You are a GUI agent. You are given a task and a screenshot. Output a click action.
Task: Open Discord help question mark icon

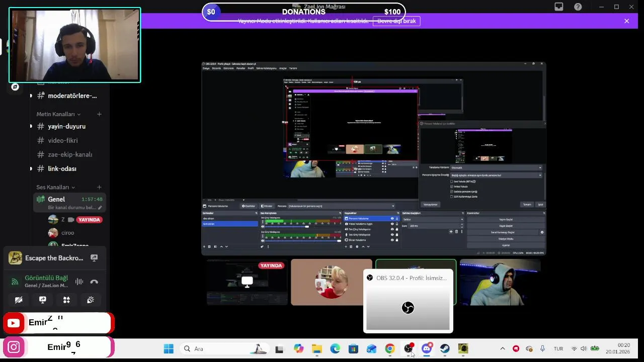[x=578, y=7]
